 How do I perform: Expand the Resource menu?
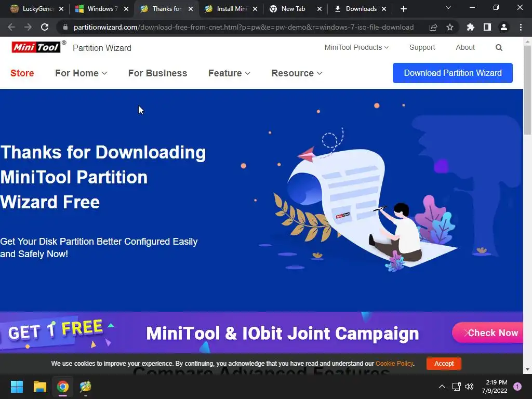click(297, 73)
